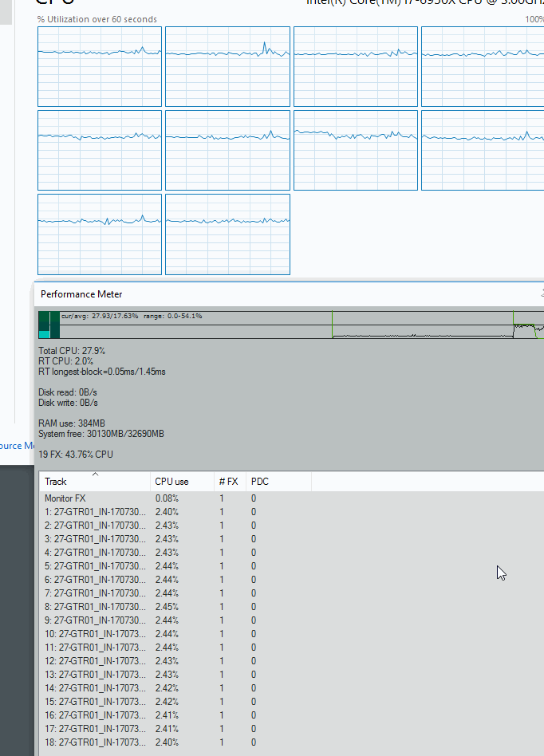Screen dimensions: 544x756
Task: Click the first core graph in the bottom row
Action: click(x=100, y=234)
